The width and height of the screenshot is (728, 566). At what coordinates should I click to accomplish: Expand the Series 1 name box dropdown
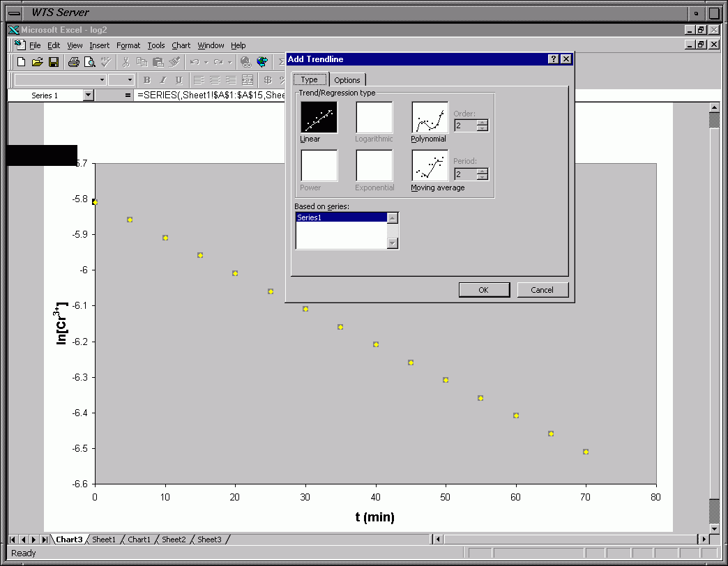[x=88, y=95]
